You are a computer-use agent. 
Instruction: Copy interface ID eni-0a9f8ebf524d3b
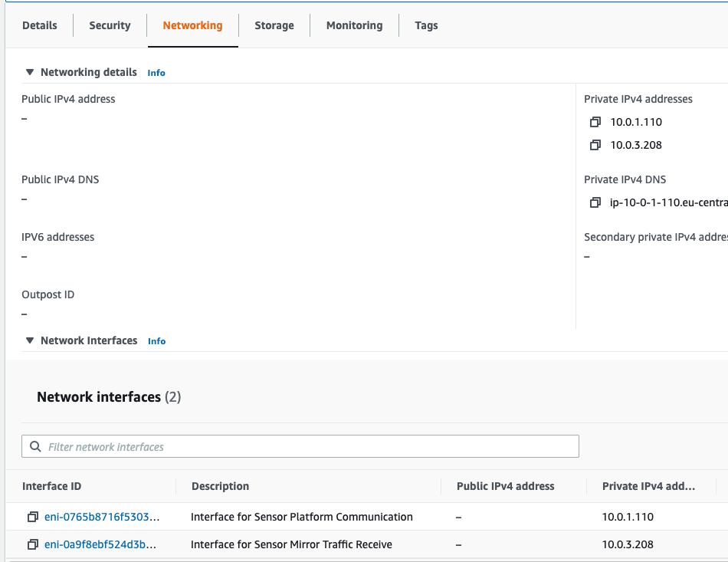coord(33,545)
